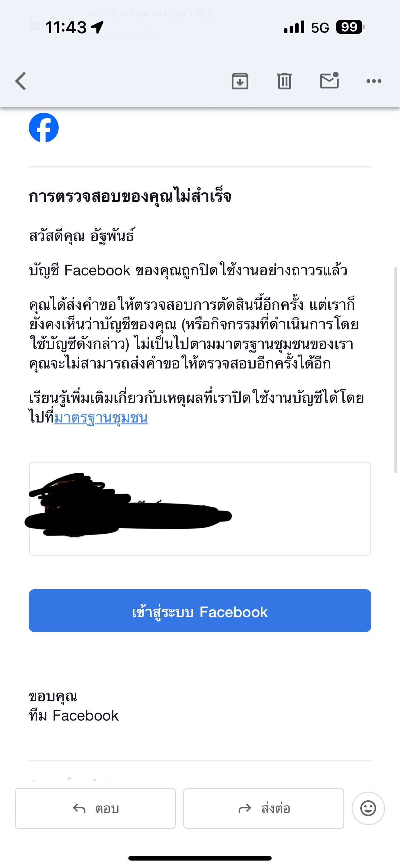This screenshot has height=868, width=400.
Task: Tap the battery indicator showing 99
Action: (x=350, y=27)
